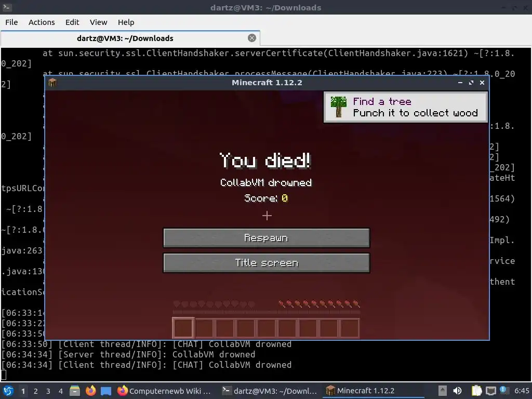Open the File menu in terminal
The width and height of the screenshot is (532, 399).
tap(11, 22)
